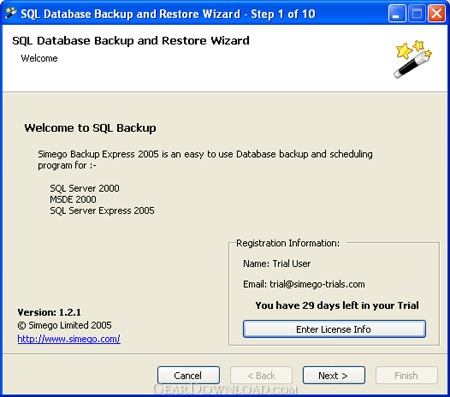This screenshot has width=450, height=397.
Task: Click the '© Simego Limited 2005' text
Action: pos(64,325)
